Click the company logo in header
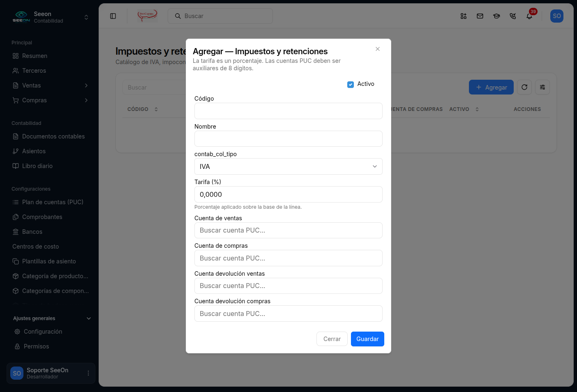 [148, 16]
